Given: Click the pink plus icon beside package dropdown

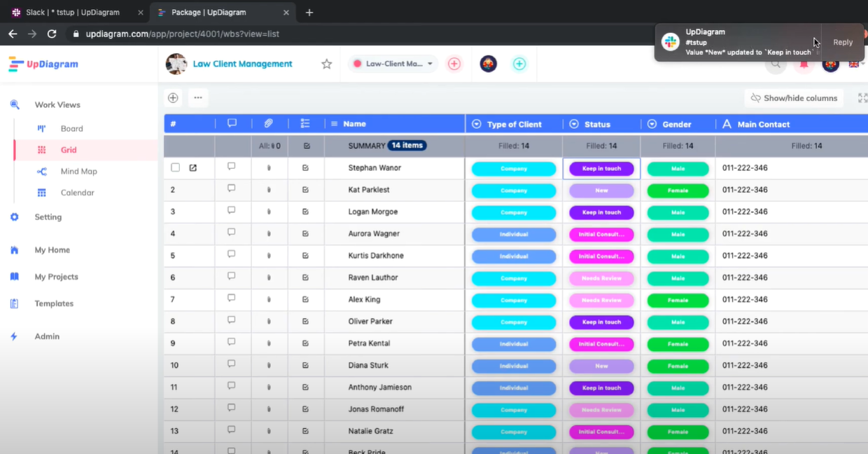Looking at the screenshot, I should point(454,64).
